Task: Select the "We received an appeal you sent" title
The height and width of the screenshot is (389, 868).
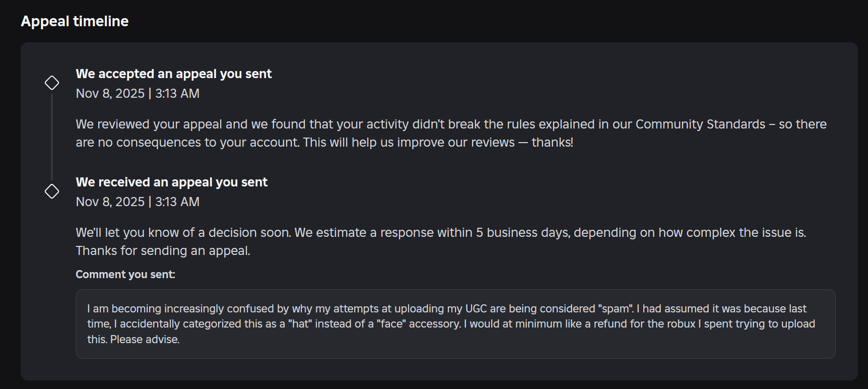Action: pyautogui.click(x=171, y=182)
